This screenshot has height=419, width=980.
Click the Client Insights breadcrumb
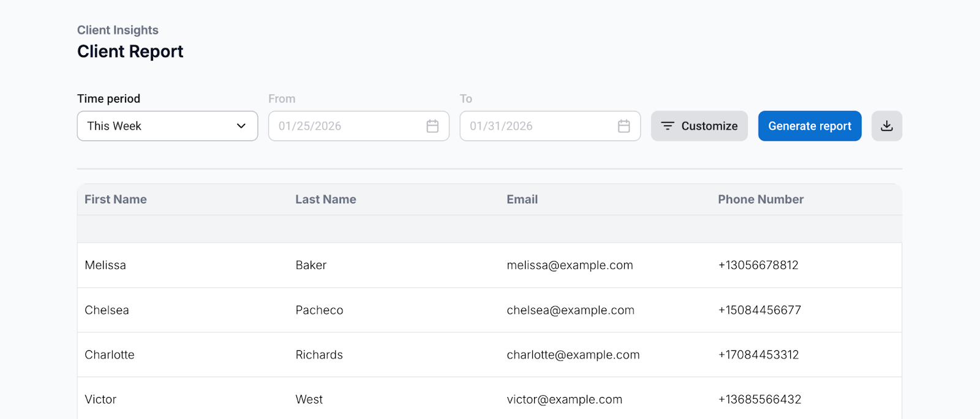coord(118,30)
